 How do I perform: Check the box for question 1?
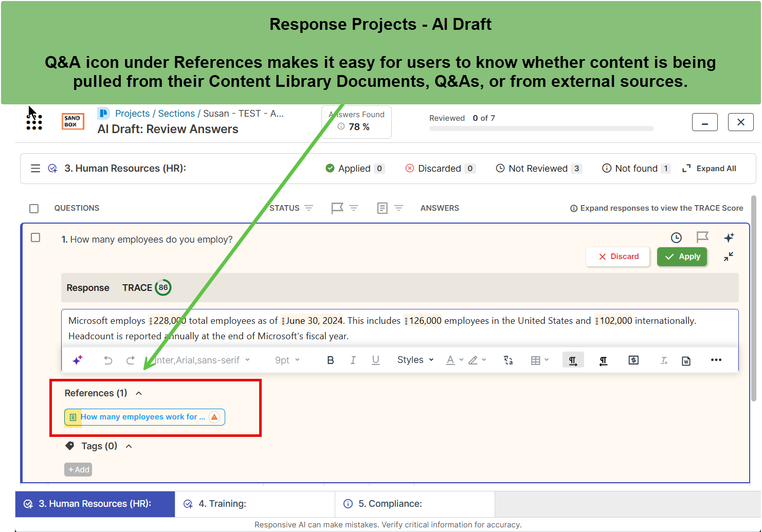click(35, 237)
